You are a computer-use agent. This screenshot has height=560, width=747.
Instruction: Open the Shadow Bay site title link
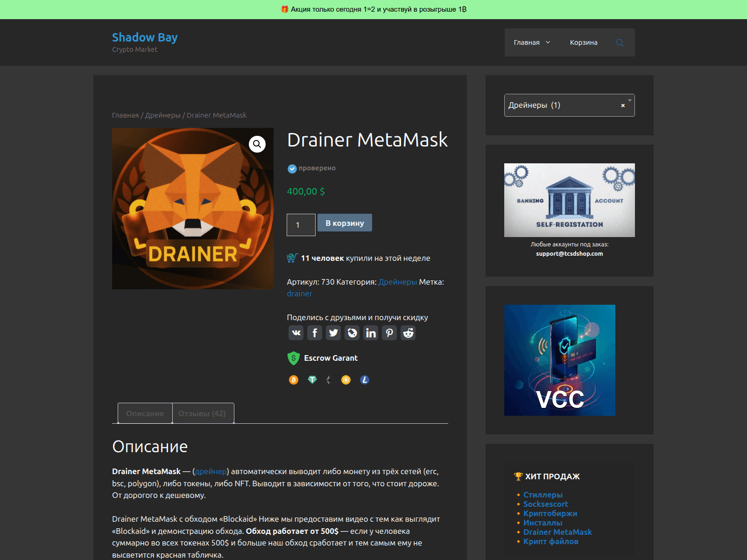(145, 37)
